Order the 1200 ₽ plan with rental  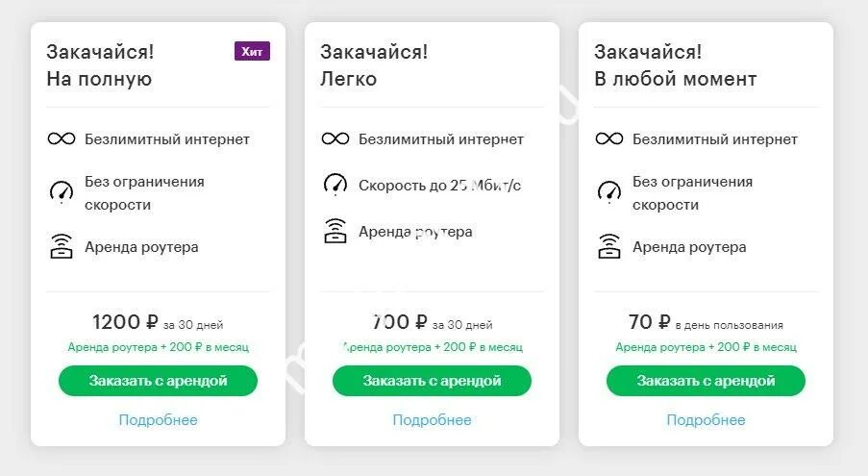coord(159,381)
